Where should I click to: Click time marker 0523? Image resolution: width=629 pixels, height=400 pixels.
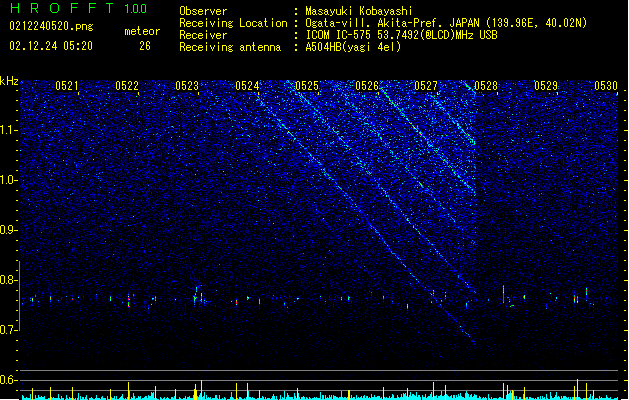click(x=187, y=85)
